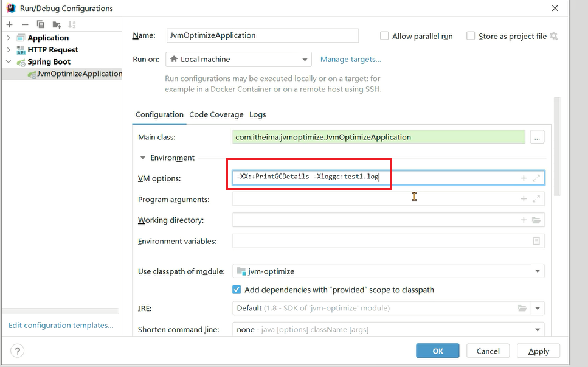The height and width of the screenshot is (367, 588).
Task: Click the Create New Folder icon
Action: [57, 24]
